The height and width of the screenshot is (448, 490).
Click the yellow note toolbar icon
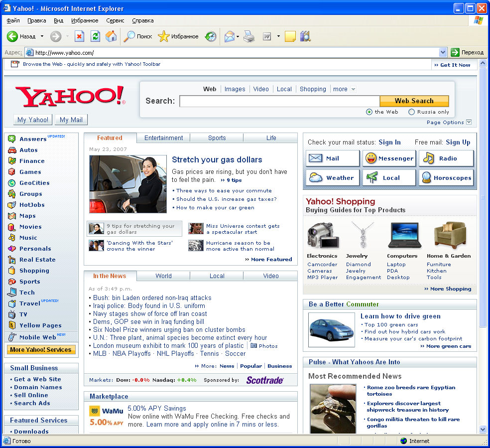(290, 36)
